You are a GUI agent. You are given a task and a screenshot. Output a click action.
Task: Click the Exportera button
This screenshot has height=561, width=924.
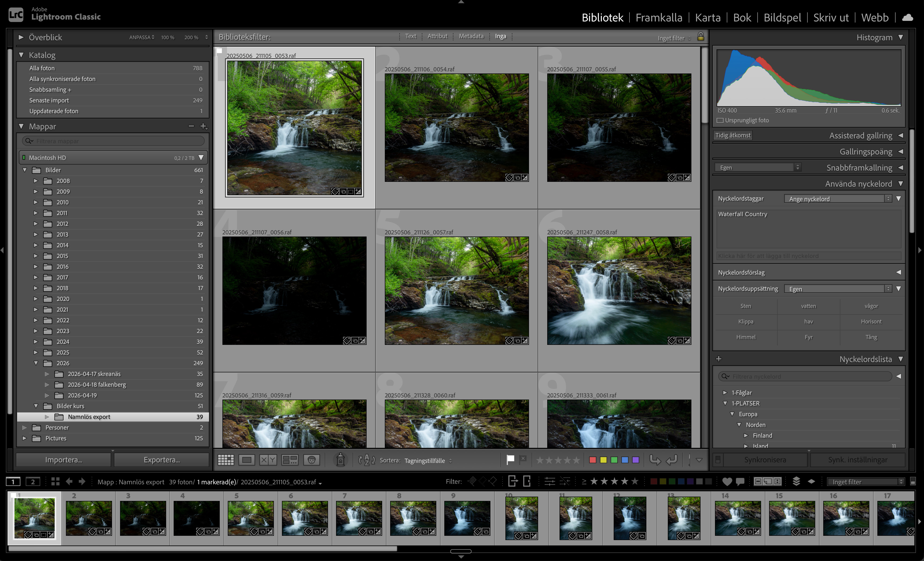[162, 460]
